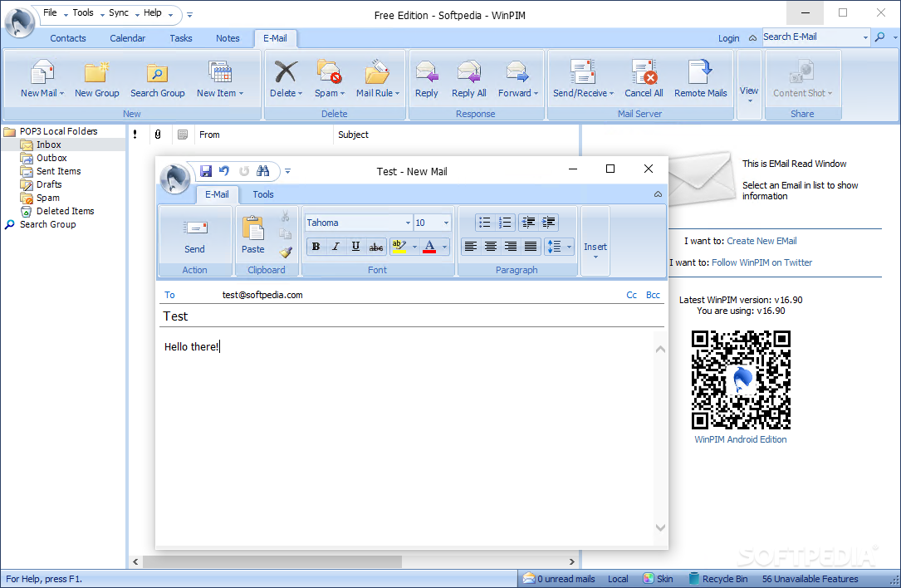Screen dimensions: 901x588
Task: Click the Copy icon in Clipboard group
Action: click(x=285, y=234)
